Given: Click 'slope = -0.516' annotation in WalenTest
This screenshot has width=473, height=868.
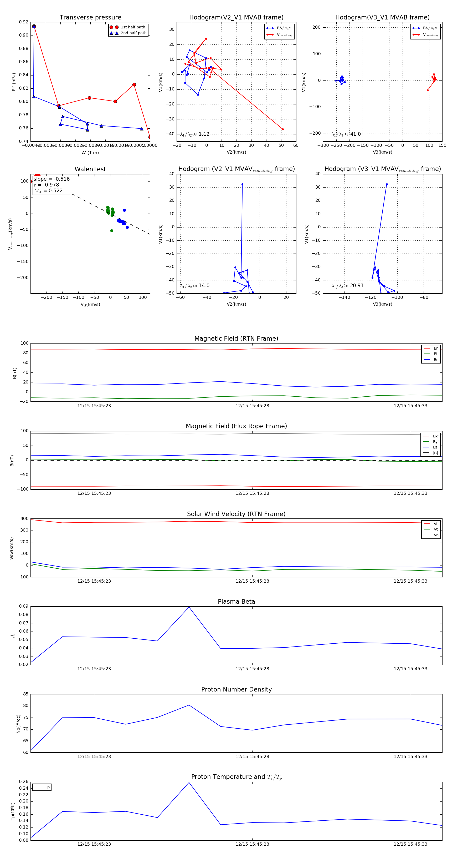Looking at the screenshot, I should pyautogui.click(x=52, y=179).
